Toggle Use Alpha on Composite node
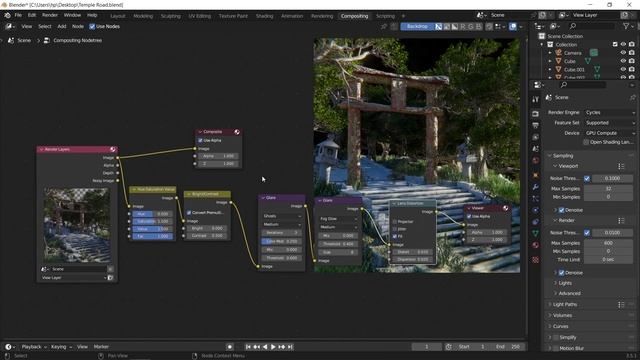The height and width of the screenshot is (360, 640). tap(200, 140)
